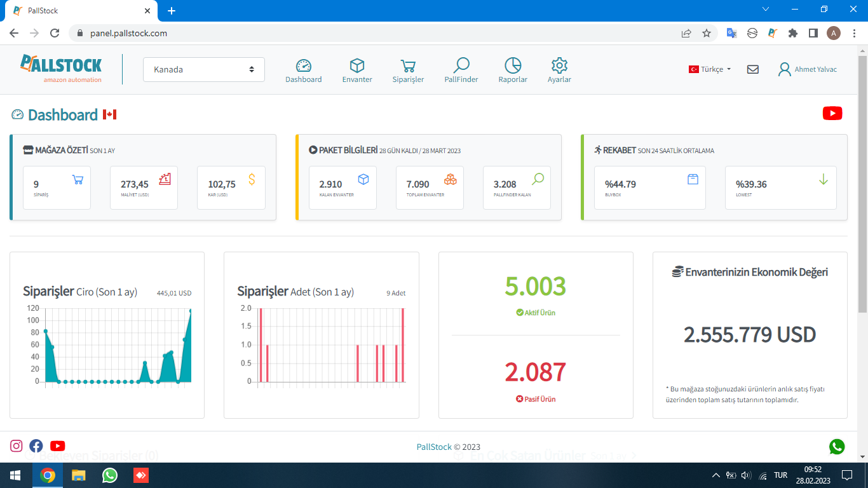Open the red YouTube tutorial icon
Screen dimensions: 868x488
tap(832, 113)
